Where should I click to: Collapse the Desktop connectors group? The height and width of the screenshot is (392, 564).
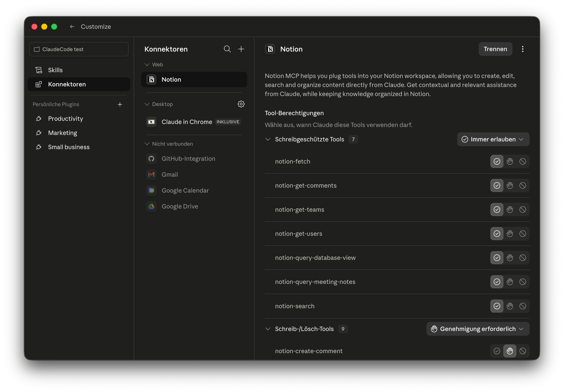click(147, 104)
